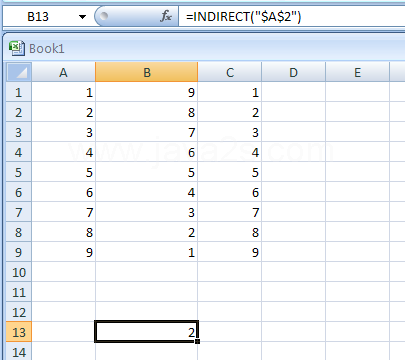
Task: Select column B header
Action: 147,72
